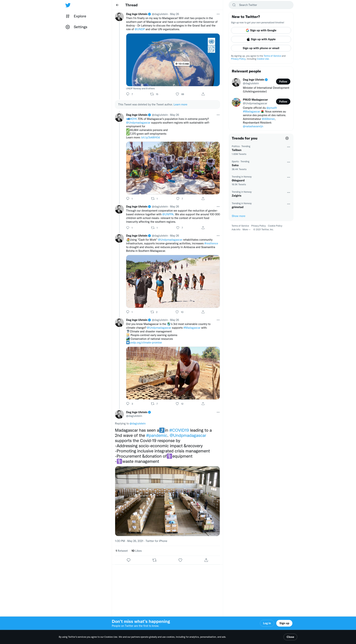Open more options for the Taliban trend
Image resolution: width=356 pixels, height=644 pixels.
(289, 147)
